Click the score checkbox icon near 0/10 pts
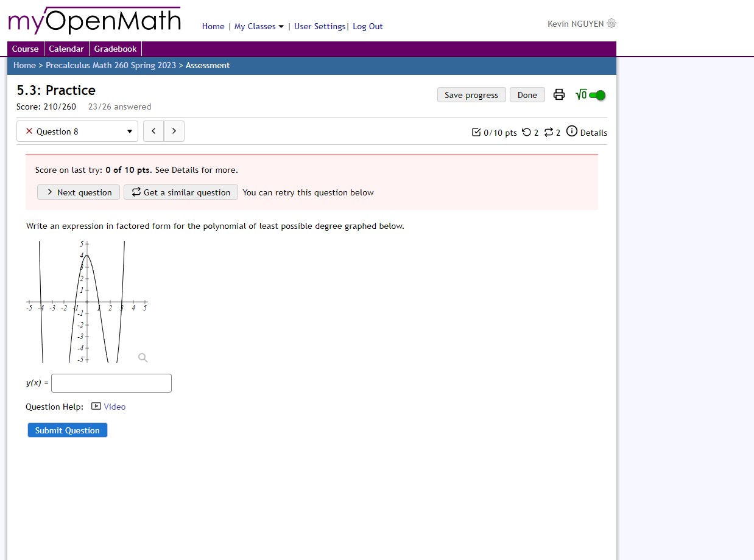 coord(477,131)
